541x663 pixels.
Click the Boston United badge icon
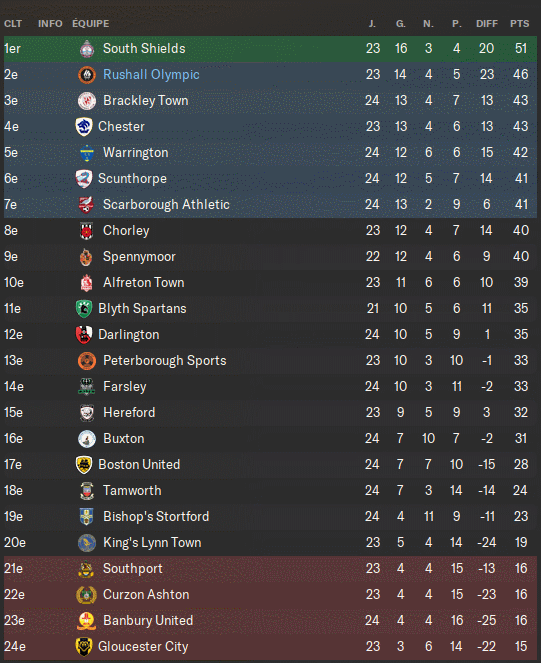click(84, 465)
